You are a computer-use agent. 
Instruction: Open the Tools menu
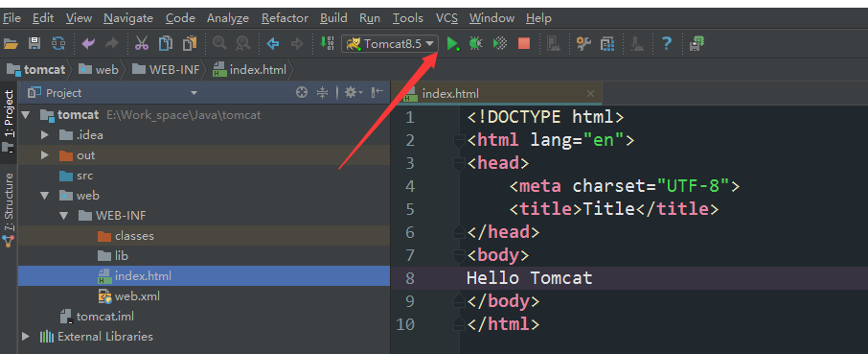pyautogui.click(x=408, y=18)
